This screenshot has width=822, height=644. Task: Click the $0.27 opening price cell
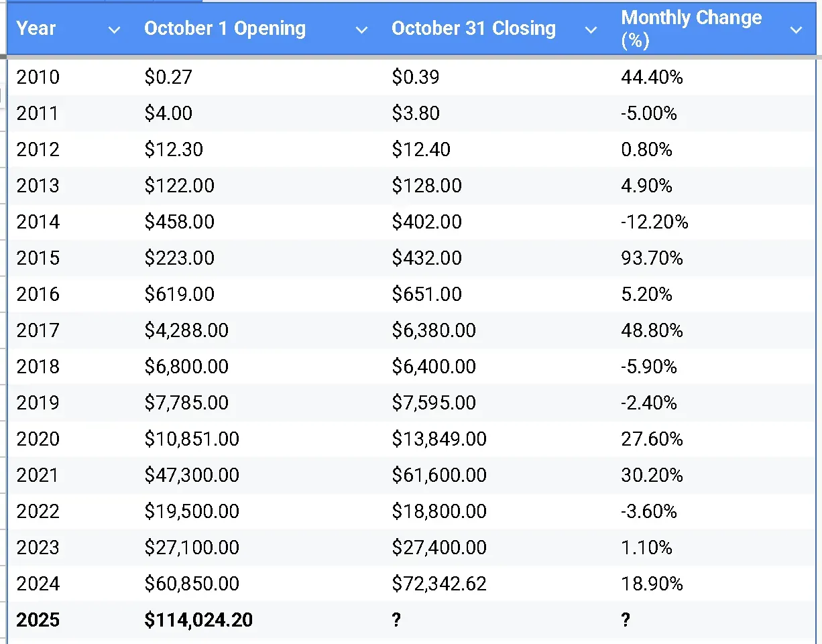click(168, 77)
